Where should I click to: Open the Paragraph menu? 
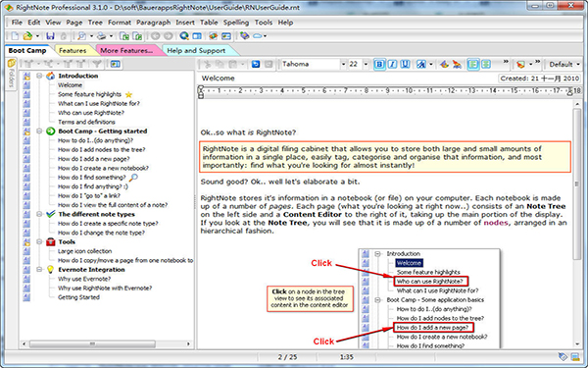click(x=154, y=23)
